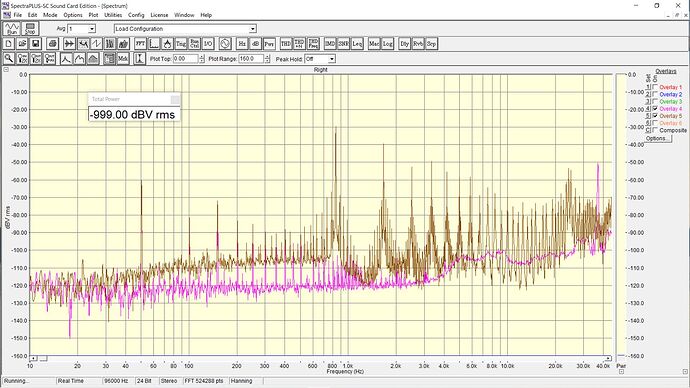Click the overlays Options button
Screen dimensions: 690x388
[x=658, y=138]
